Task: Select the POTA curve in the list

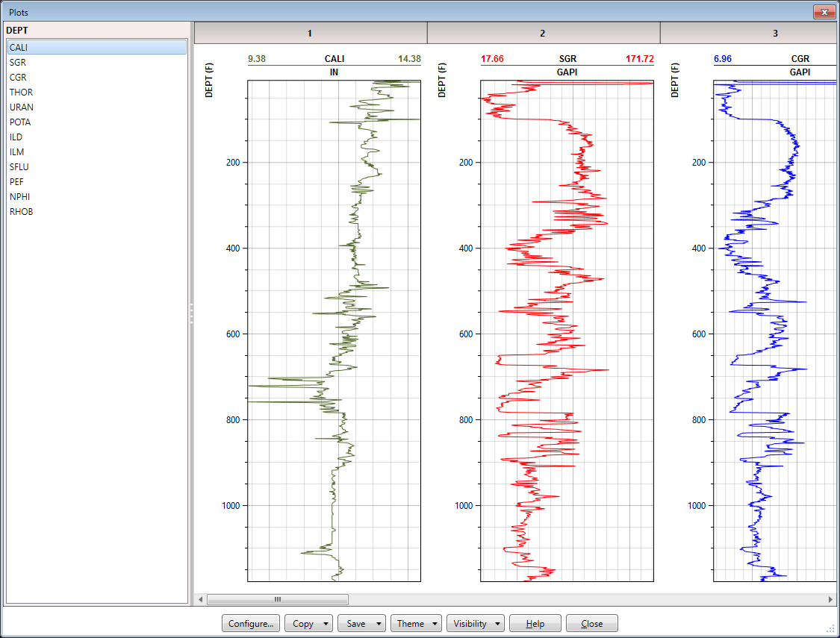Action: click(21, 122)
